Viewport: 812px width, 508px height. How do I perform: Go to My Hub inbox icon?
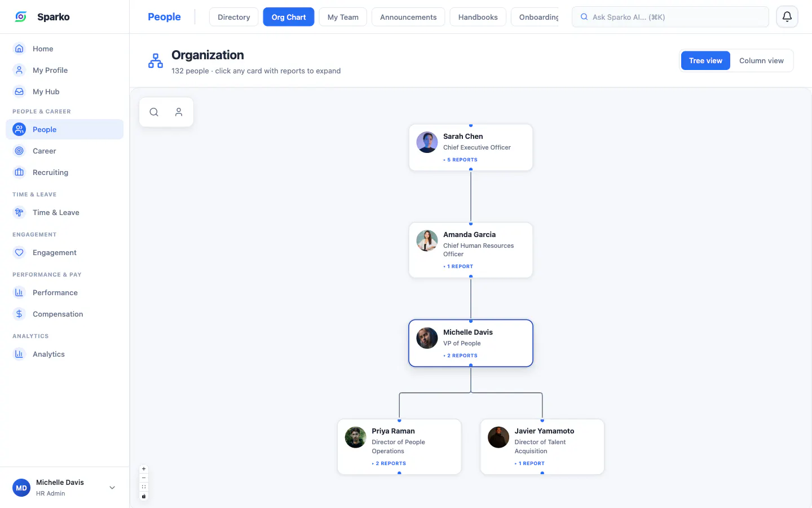coord(19,91)
